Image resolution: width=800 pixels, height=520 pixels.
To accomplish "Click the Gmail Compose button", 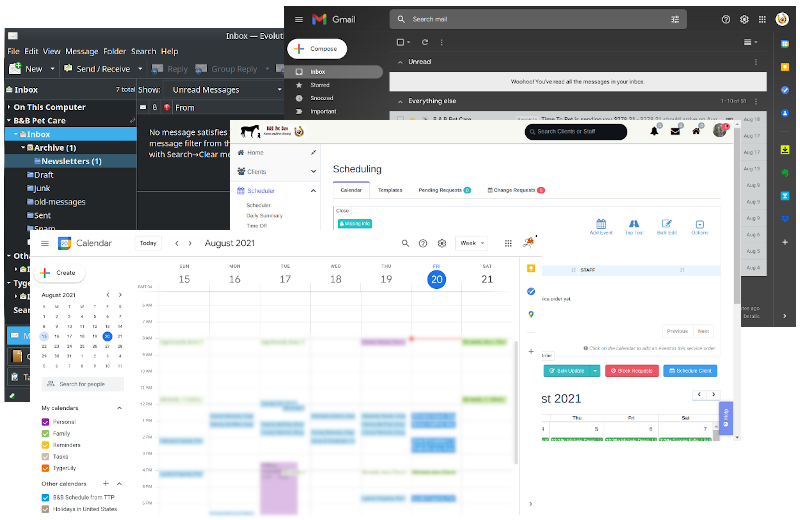I will tap(317, 49).
